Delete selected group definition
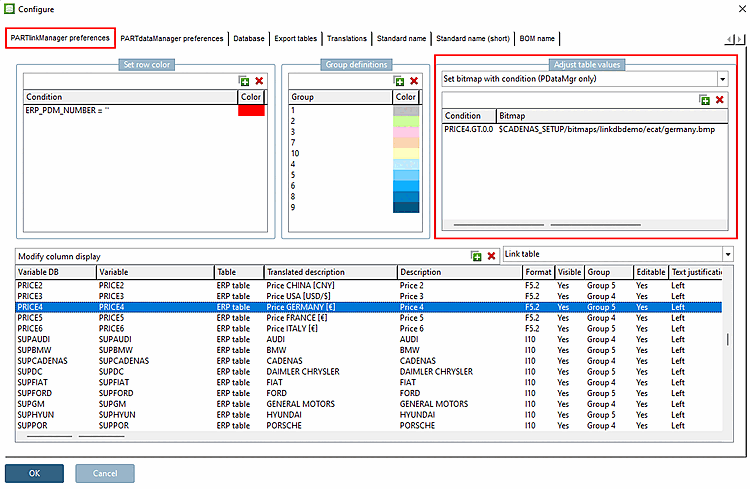Viewport: 750px width, 489px height. pyautogui.click(x=413, y=81)
